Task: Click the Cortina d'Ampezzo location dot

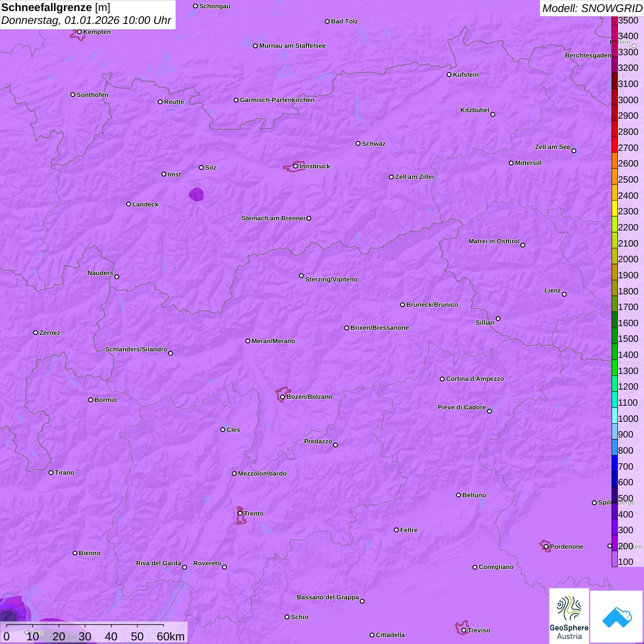Action: click(442, 379)
